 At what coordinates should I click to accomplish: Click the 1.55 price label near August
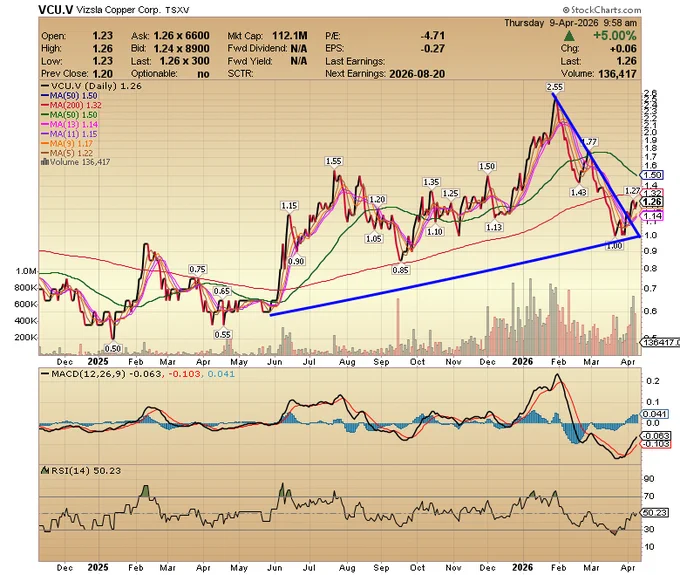333,161
